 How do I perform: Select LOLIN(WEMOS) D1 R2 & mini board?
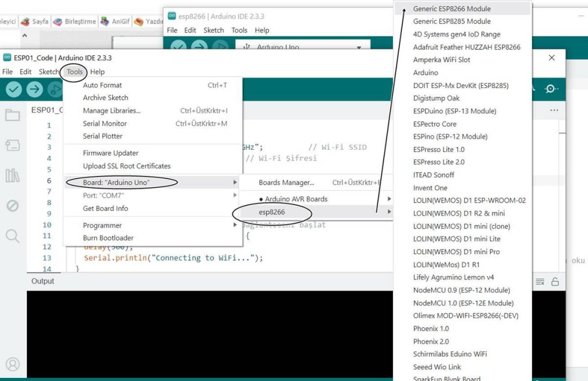[x=463, y=213]
